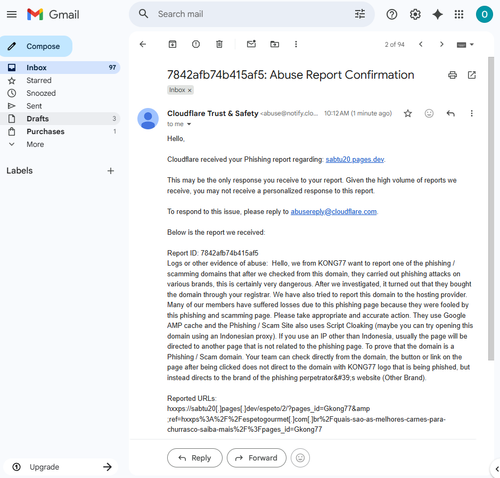Viewport: 500px width, 478px height.
Task: Report spam icon in toolbar
Action: 196,44
